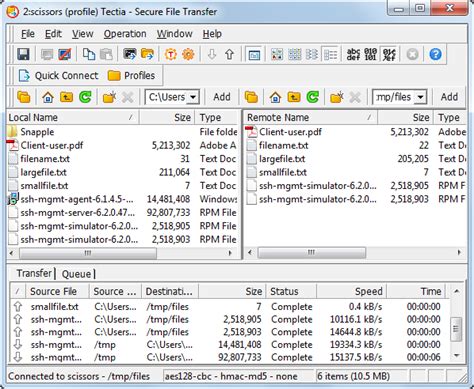Open new terminal window icon
The width and height of the screenshot is (474, 389).
point(130,54)
